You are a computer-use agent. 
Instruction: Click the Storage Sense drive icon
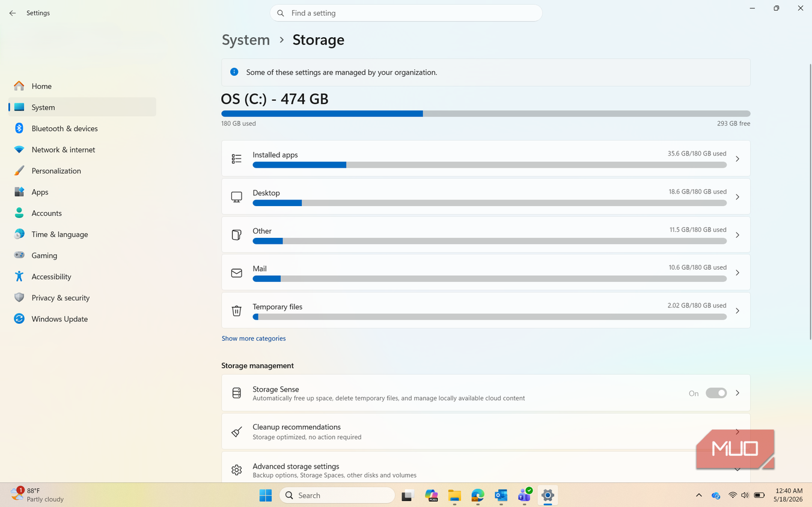coord(237,393)
